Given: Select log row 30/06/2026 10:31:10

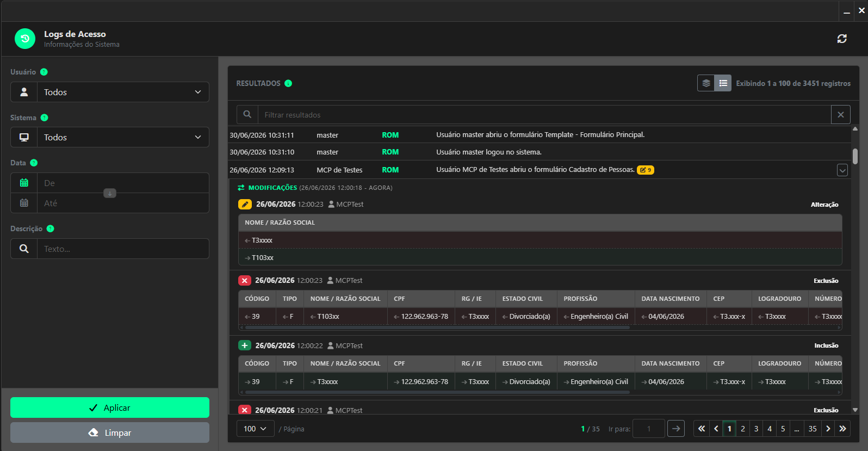Looking at the screenshot, I should tap(540, 152).
